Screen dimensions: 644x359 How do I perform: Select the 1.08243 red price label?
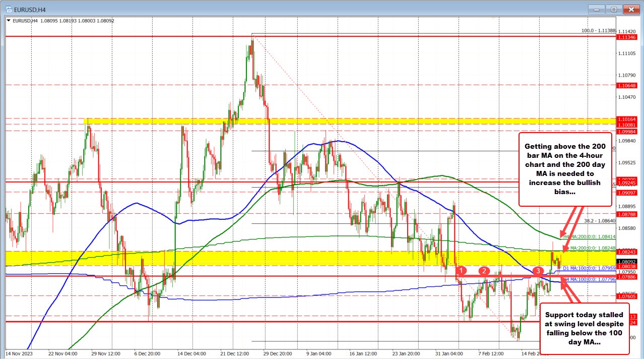click(627, 252)
